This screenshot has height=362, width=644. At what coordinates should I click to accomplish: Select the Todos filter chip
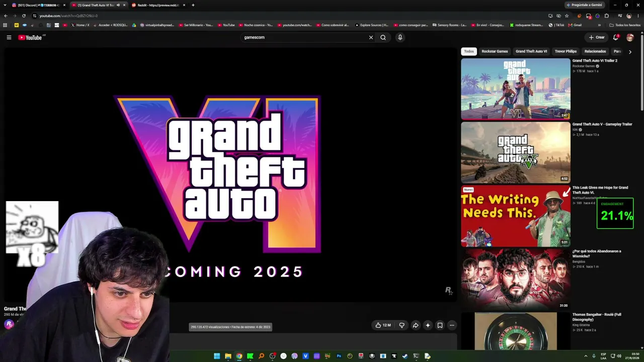point(469,51)
